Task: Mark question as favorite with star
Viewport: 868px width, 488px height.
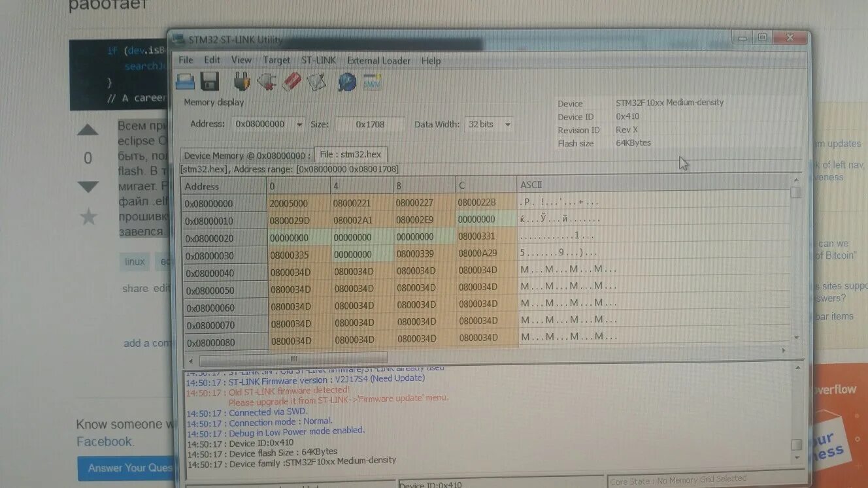Action: click(88, 217)
